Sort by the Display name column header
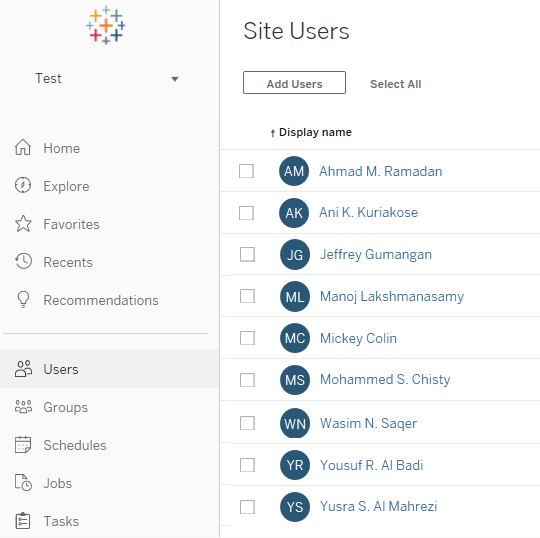The image size is (540, 538). tap(315, 132)
